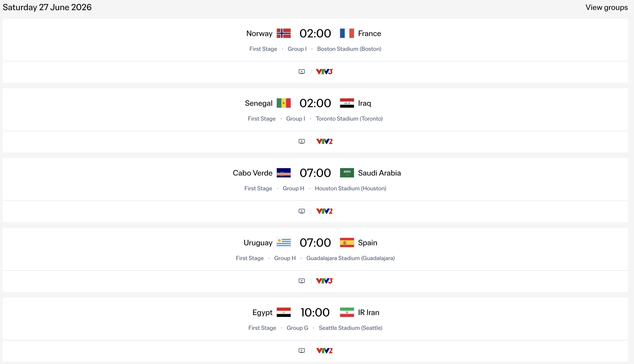Open the VTV2 channel for Egypt vs IR Iran

point(324,350)
